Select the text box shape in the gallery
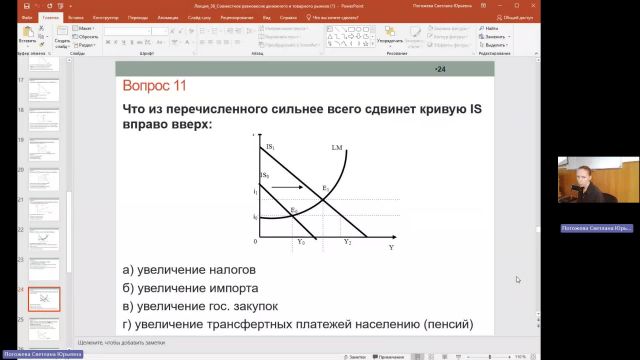Screen dimensions: 640x360 (x=330, y=29)
